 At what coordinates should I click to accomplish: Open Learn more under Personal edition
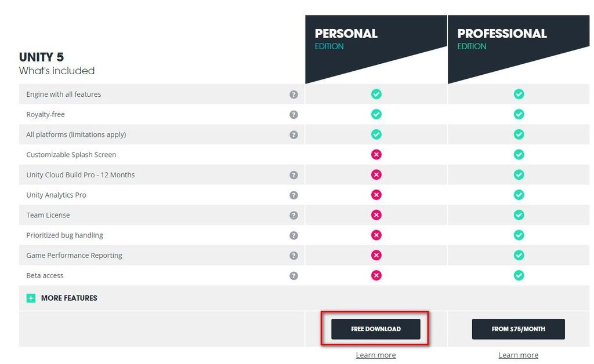[x=376, y=355]
